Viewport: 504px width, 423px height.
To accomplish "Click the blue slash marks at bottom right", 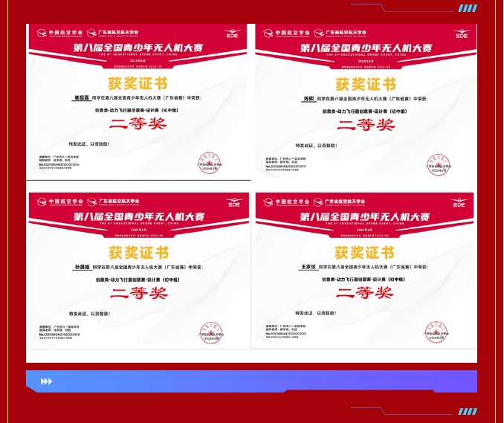I will click(467, 411).
